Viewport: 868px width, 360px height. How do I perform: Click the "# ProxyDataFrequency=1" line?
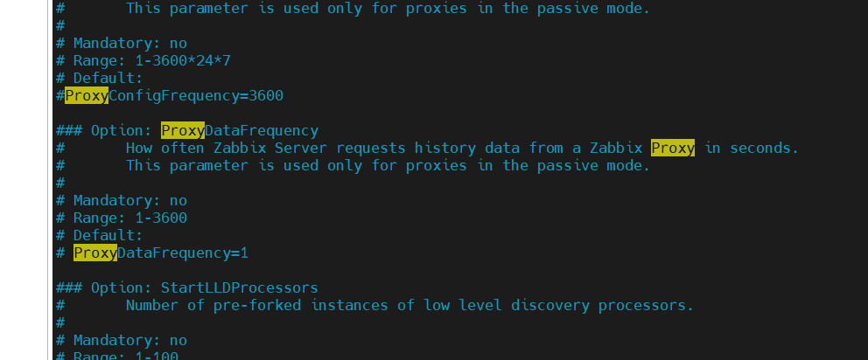(x=152, y=253)
